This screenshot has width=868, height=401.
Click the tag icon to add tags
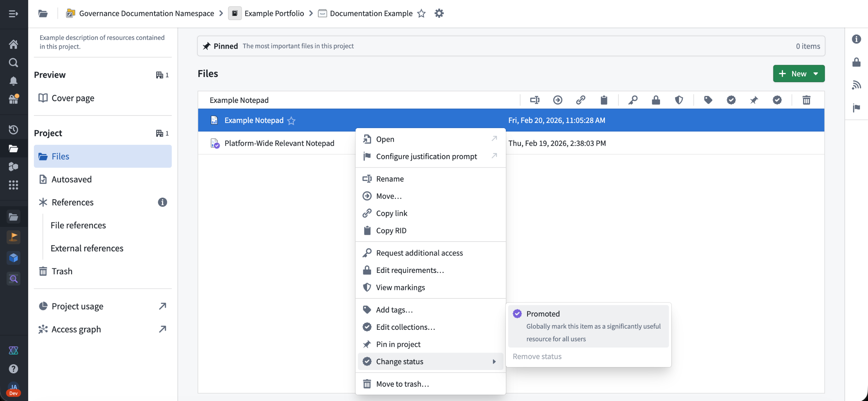pyautogui.click(x=708, y=100)
